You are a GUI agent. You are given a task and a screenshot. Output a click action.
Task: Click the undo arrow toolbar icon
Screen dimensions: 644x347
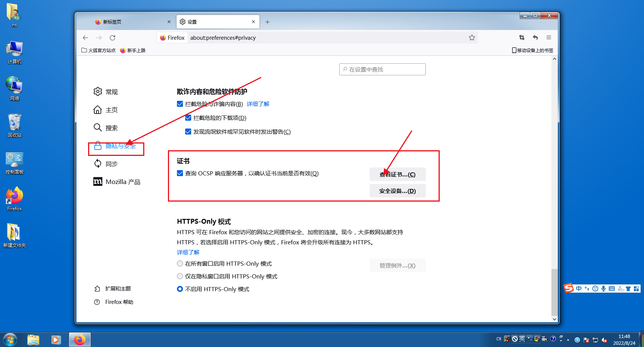(x=535, y=37)
